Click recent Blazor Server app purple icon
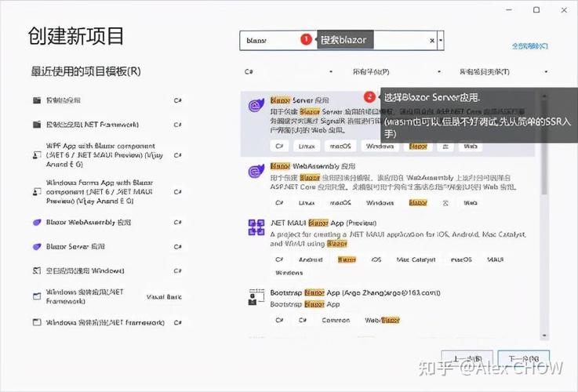Screen dimensions: 578x392 37,246
